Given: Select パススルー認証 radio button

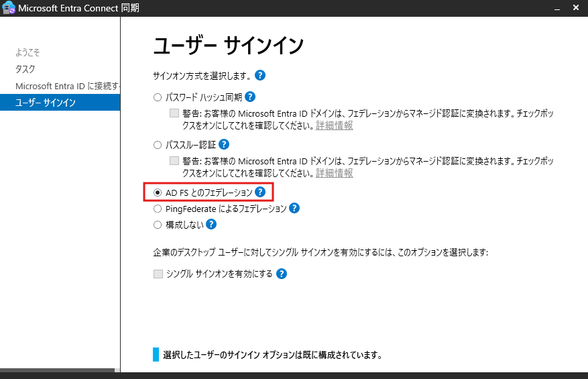Looking at the screenshot, I should coord(158,145).
